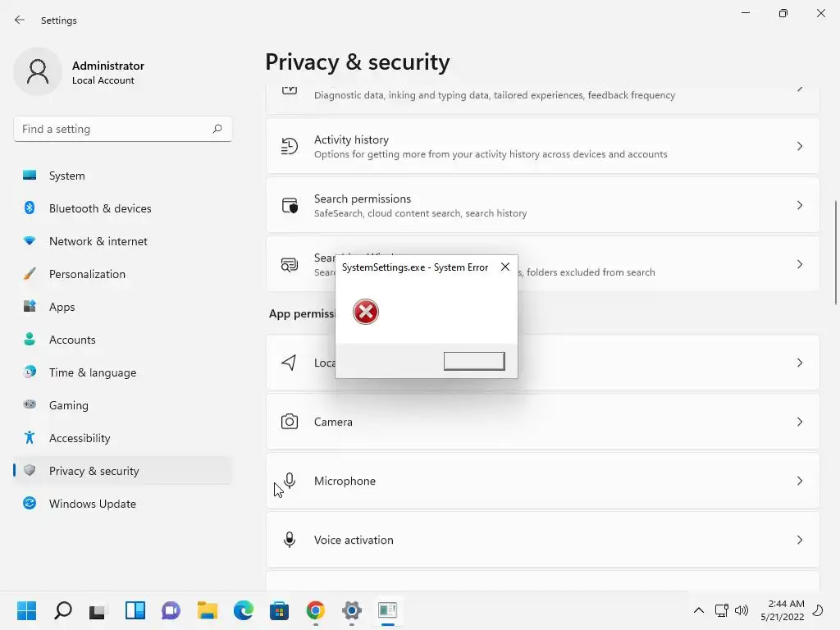Close the System Error dialog
The width and height of the screenshot is (840, 630).
click(505, 267)
